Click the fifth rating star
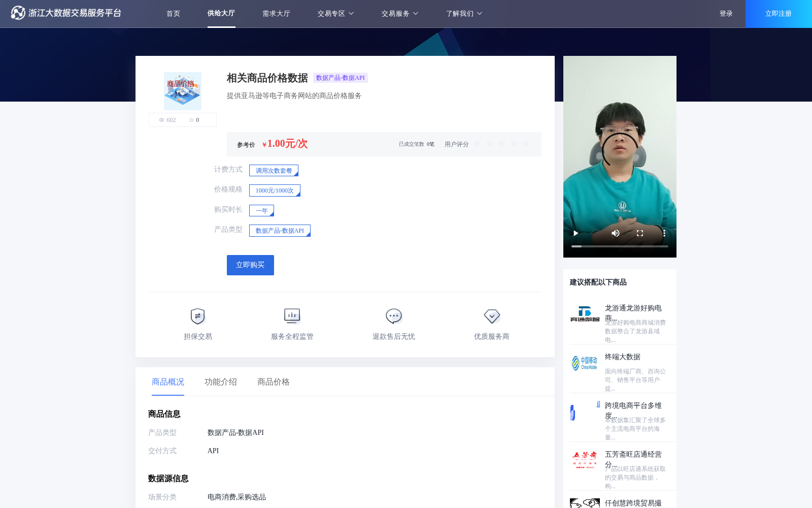Screen dimensions: 812x508 [x=526, y=144]
